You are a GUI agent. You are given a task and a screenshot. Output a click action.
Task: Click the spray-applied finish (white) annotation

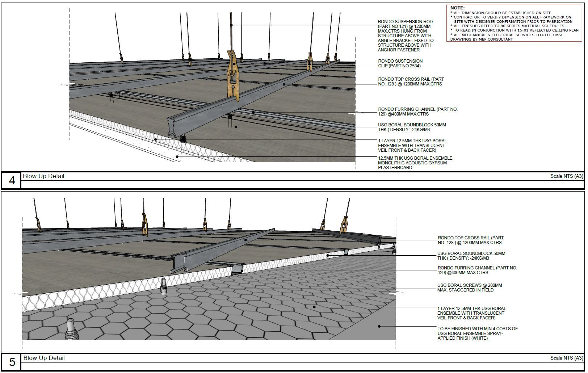pyautogui.click(x=477, y=334)
